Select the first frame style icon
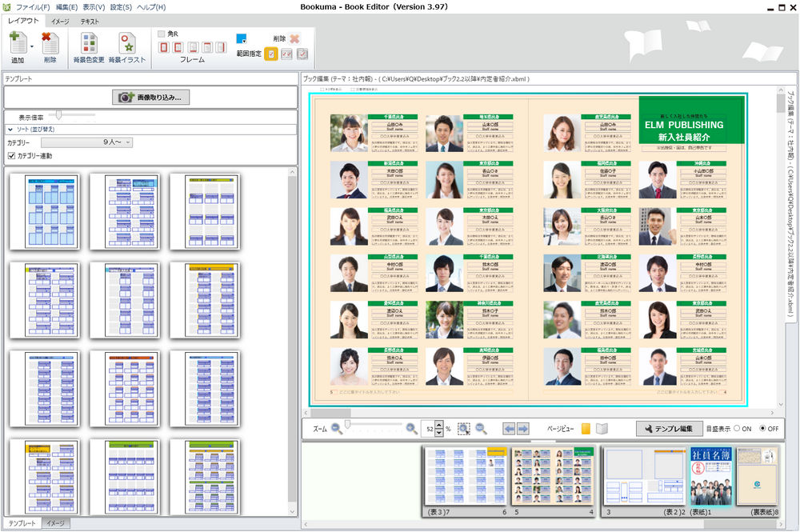Viewport: 800px width, 532px height. pos(163,46)
